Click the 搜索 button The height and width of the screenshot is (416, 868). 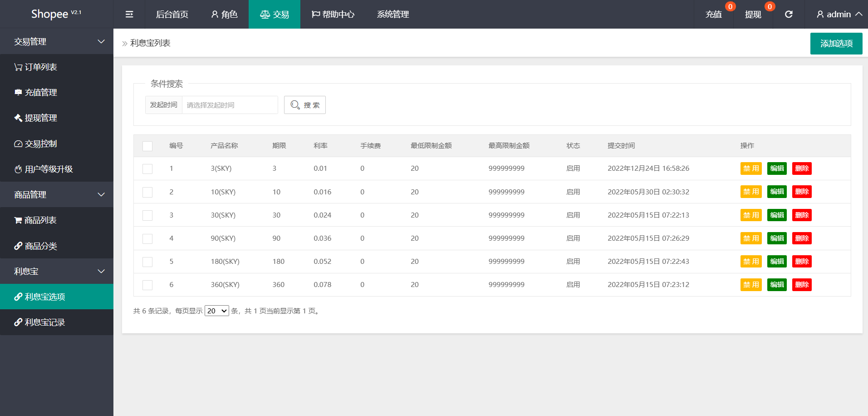tap(305, 105)
